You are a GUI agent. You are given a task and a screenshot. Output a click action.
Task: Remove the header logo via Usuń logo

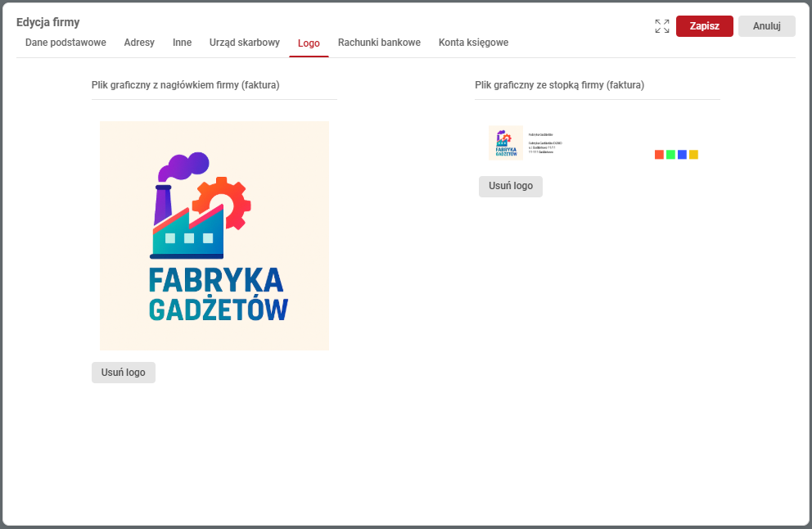point(123,372)
